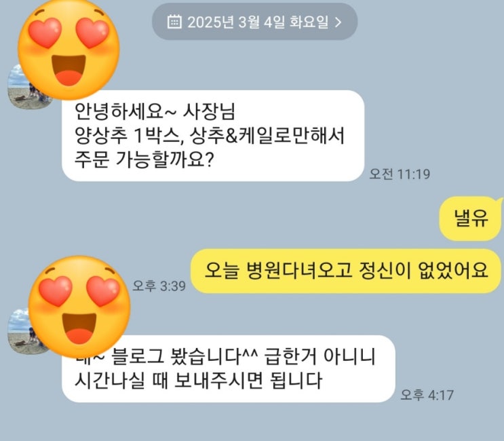Image resolution: width=504 pixels, height=441 pixels.
Task: Click the 시간나실 때 보내주시면 됩니다 line
Action: pos(198,381)
